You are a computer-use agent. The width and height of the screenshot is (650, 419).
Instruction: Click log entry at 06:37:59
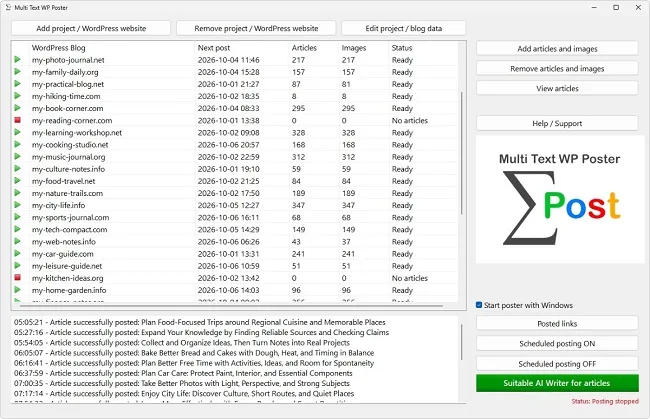[x=183, y=373]
